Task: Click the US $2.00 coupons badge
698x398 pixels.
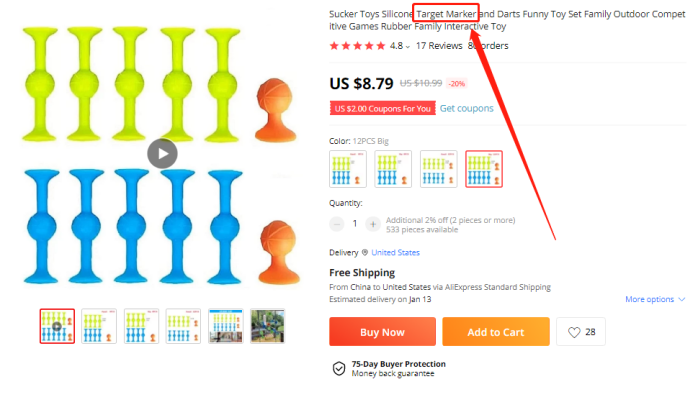Action: (x=382, y=108)
